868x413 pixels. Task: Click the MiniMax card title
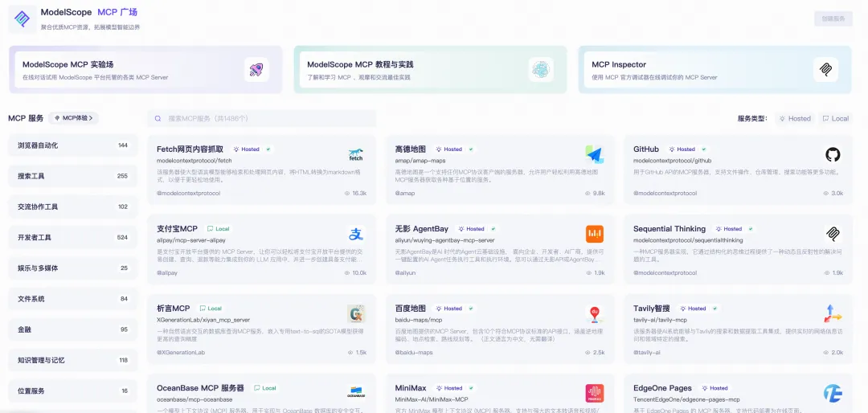(410, 388)
